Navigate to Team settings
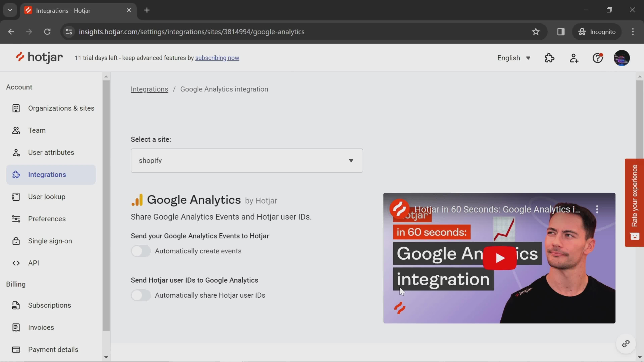 [37, 130]
